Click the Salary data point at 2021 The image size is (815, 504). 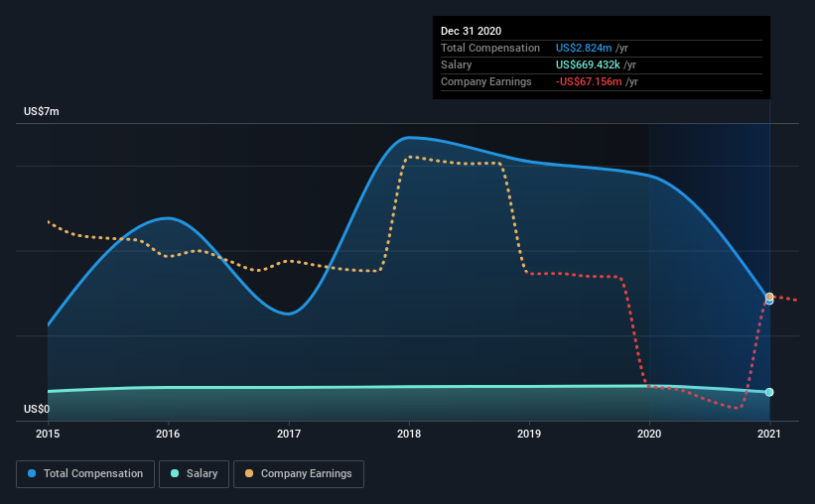pos(769,392)
